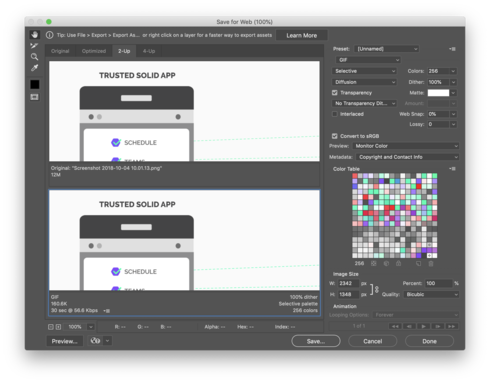Open the Web Snap dropdown arrow
490x383 pixels.
[x=453, y=114]
